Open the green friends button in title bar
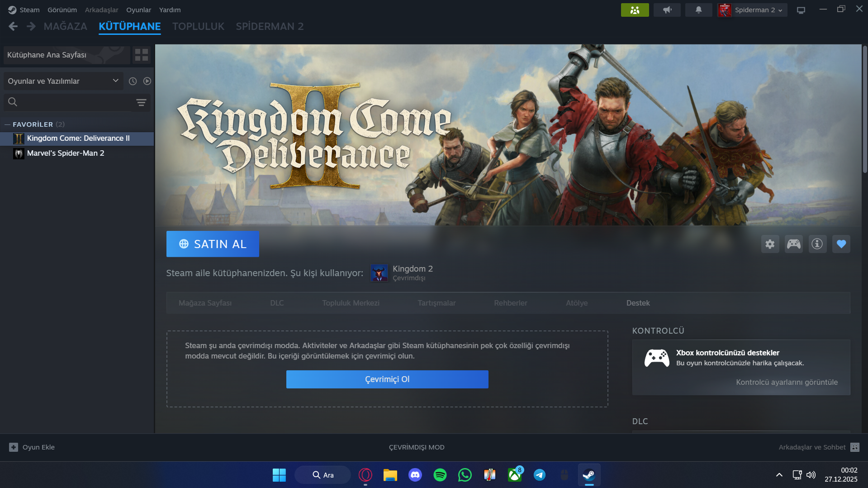Screen dimensions: 868x488 coord(635,10)
